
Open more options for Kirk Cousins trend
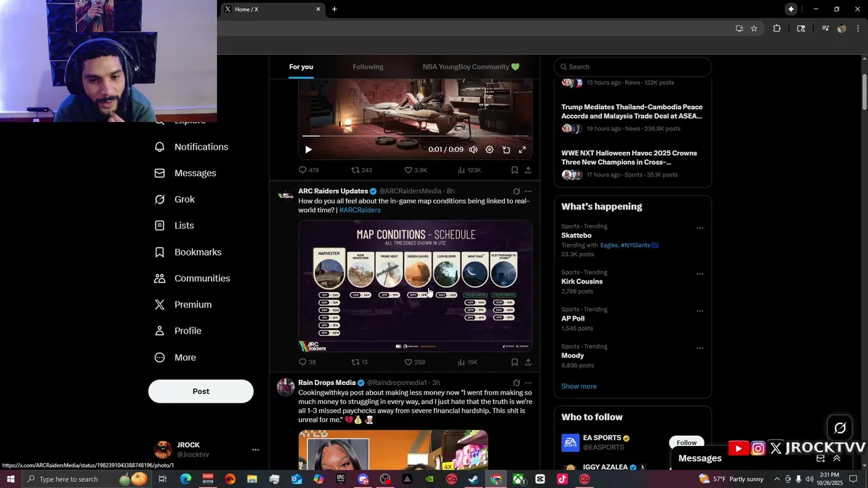[700, 274]
